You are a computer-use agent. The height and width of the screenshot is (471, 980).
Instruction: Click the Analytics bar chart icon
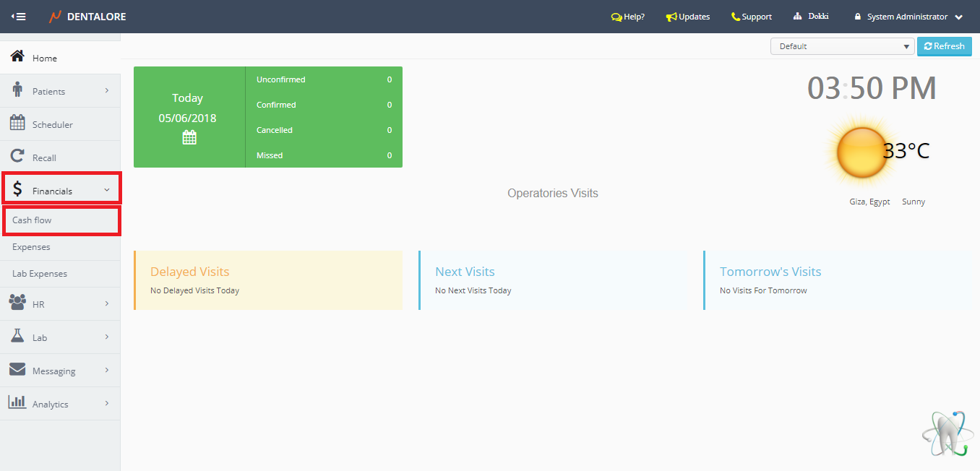coord(17,403)
